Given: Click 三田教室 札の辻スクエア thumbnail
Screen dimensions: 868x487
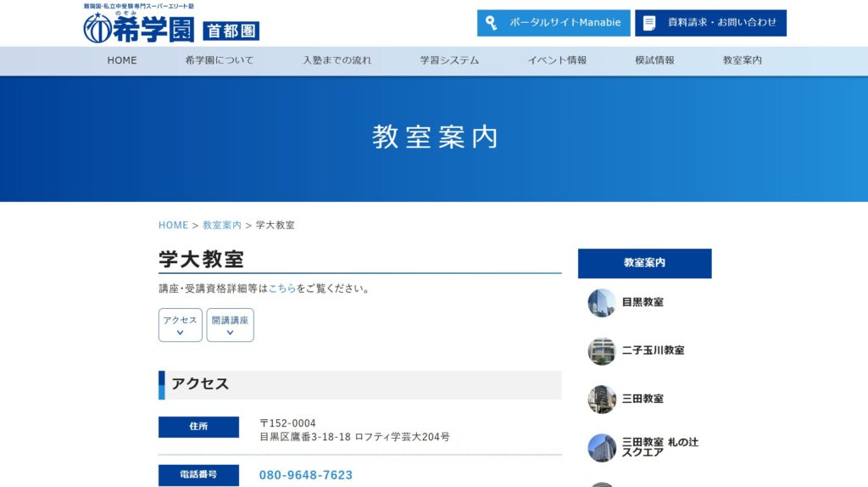Looking at the screenshot, I should (x=602, y=448).
